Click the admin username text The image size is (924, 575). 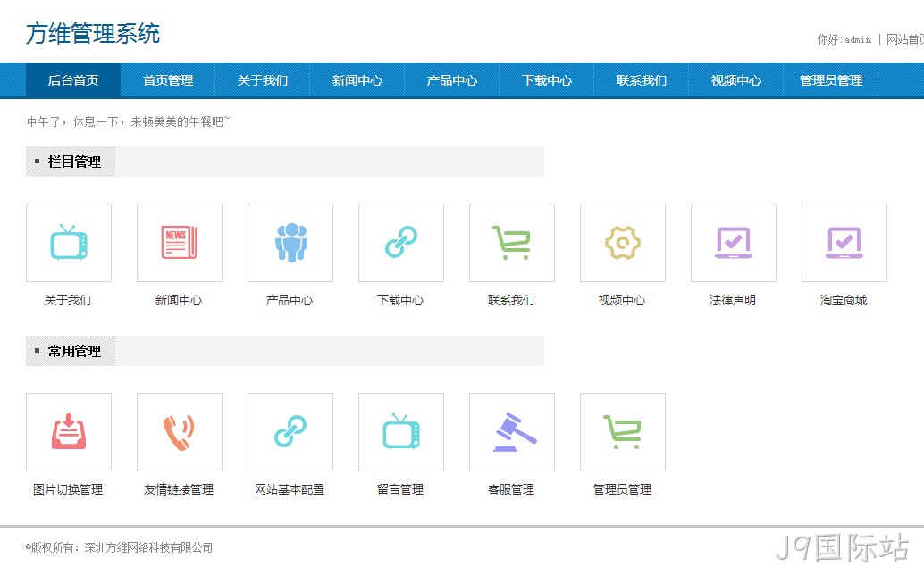click(x=858, y=39)
